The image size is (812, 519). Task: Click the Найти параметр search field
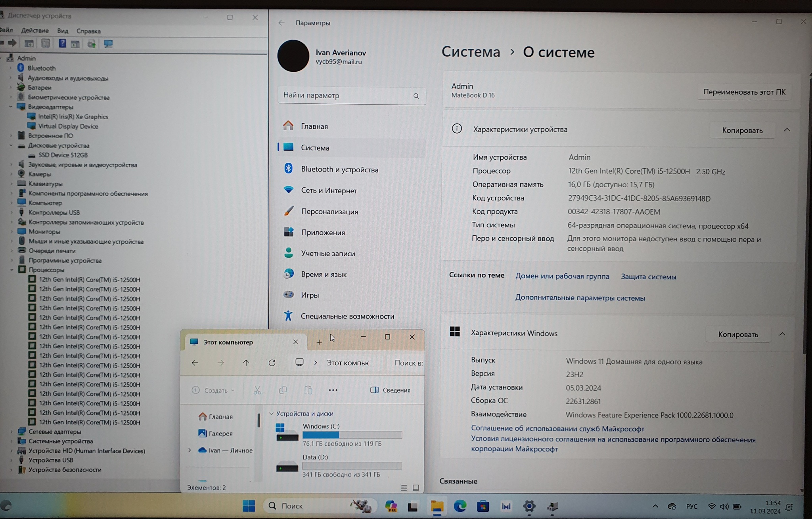coord(345,95)
